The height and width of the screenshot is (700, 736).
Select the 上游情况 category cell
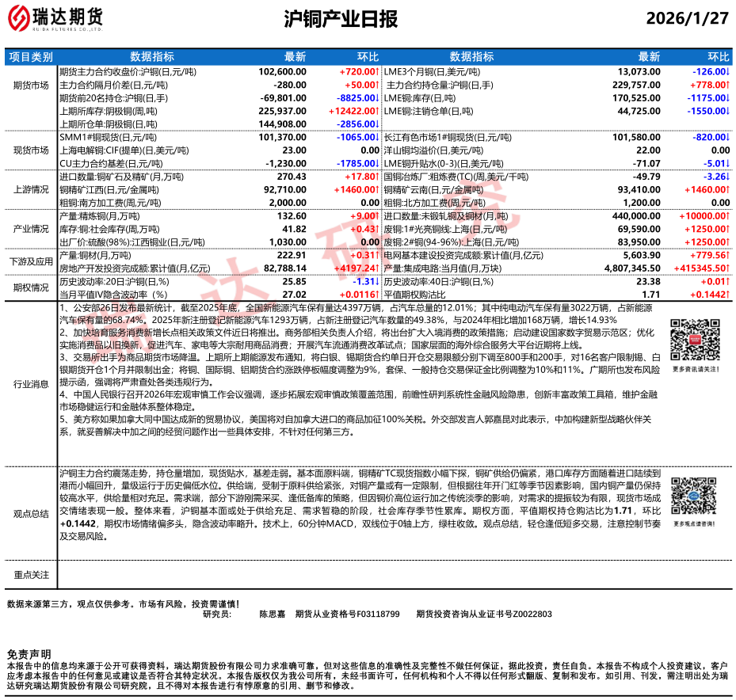click(31, 189)
